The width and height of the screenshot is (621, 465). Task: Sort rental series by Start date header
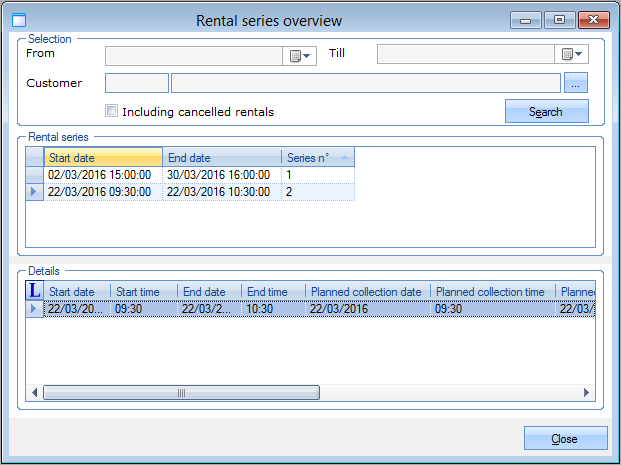[103, 157]
